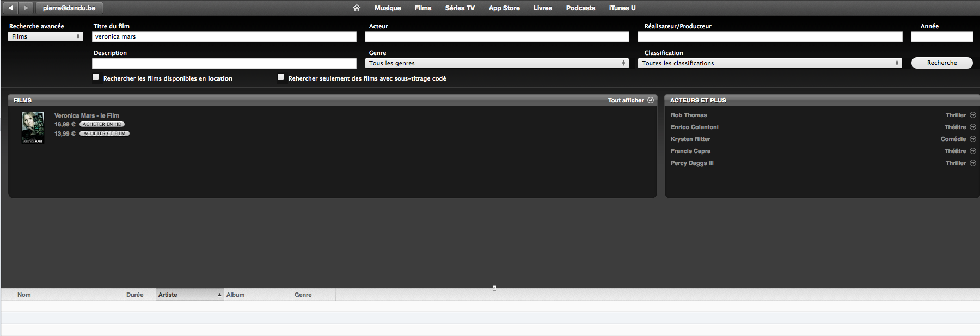Image resolution: width=980 pixels, height=336 pixels.
Task: Click the Réalisateur/Producteur input field
Action: [770, 36]
